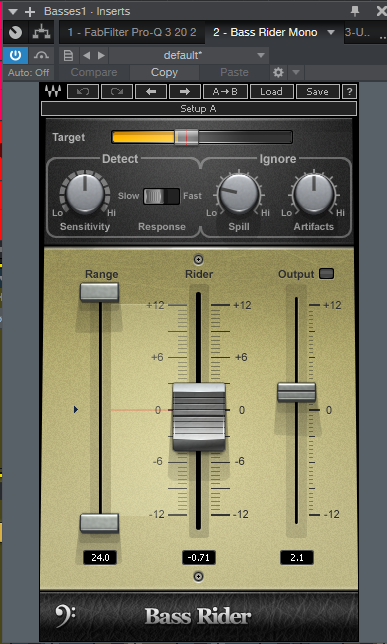Image resolution: width=387 pixels, height=644 pixels.
Task: Click the upper Range fader handle
Action: (99, 292)
